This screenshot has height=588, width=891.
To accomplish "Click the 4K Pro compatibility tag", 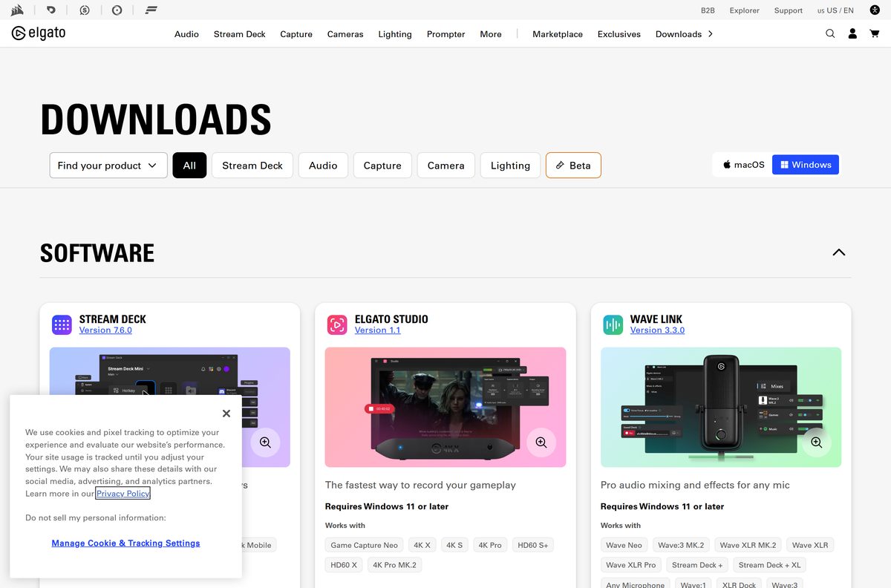I will pos(490,545).
